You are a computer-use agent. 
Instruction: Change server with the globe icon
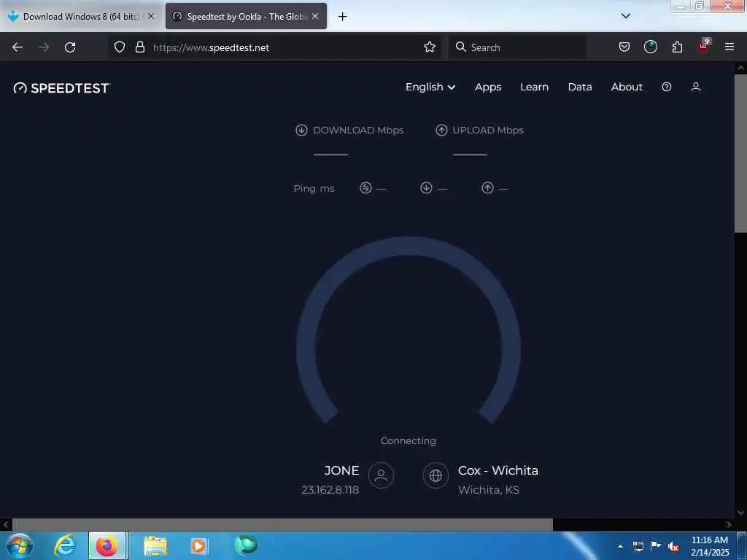coord(436,475)
